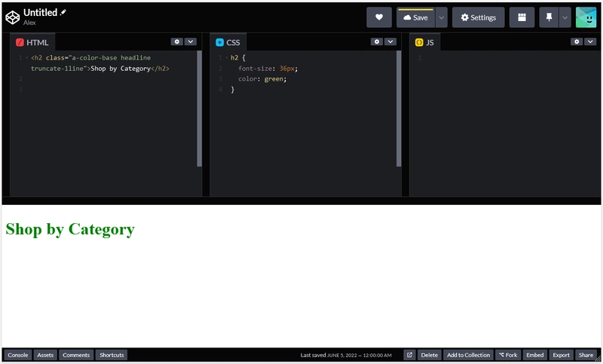Screen dimensions: 603x364
Task: Open the layout view switcher icon
Action: point(522,17)
